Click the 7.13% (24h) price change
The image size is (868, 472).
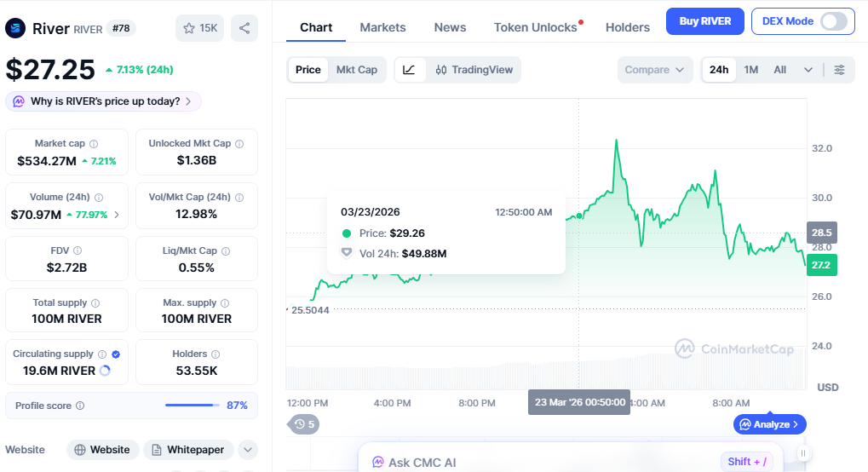(139, 70)
